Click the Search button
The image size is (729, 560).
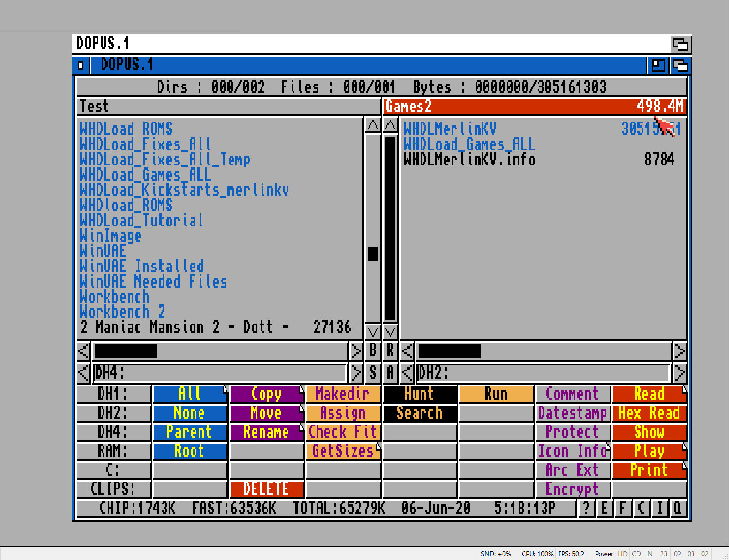(x=420, y=413)
